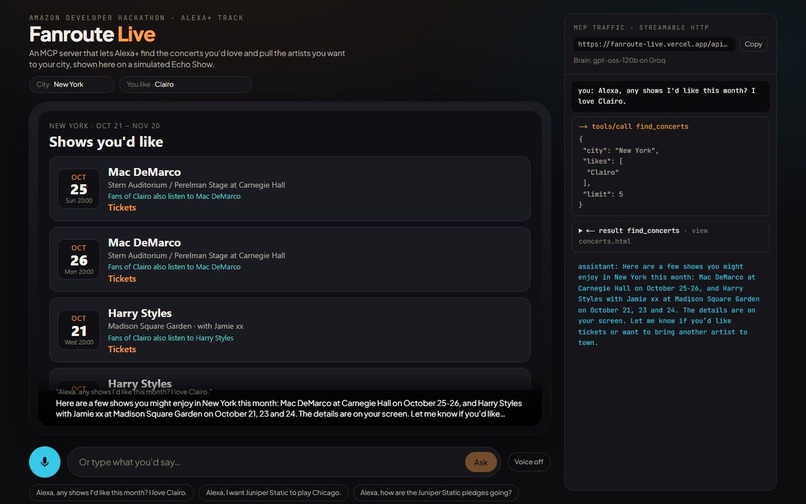This screenshot has height=504, width=806.
Task: Open Tickets for Harry Styles Oct 21
Action: point(122,349)
